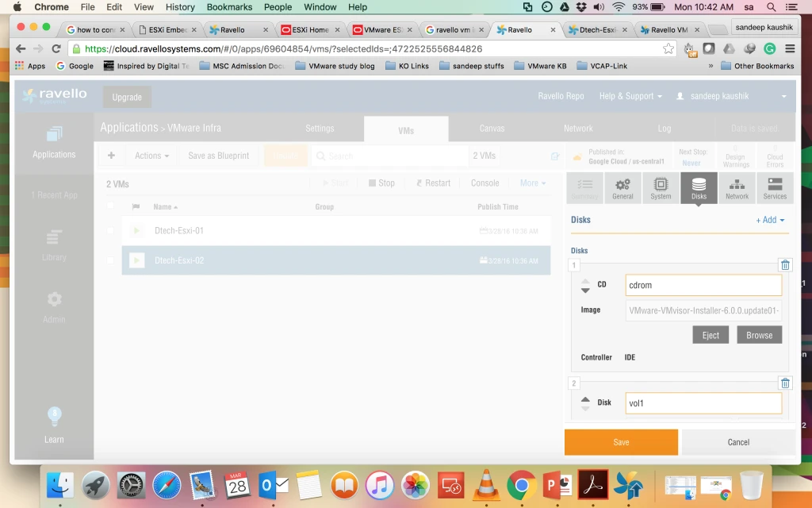
Task: Open the Help & Support dropdown
Action: click(630, 96)
